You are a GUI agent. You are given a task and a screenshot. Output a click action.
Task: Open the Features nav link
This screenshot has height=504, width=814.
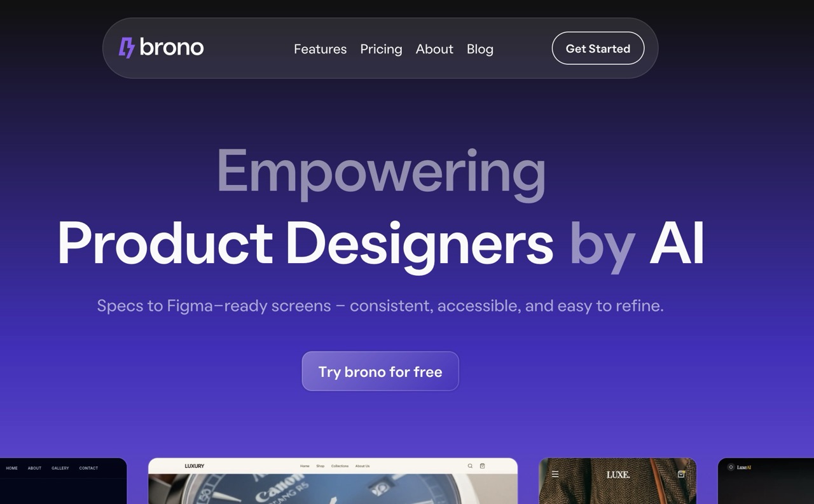[x=320, y=49]
